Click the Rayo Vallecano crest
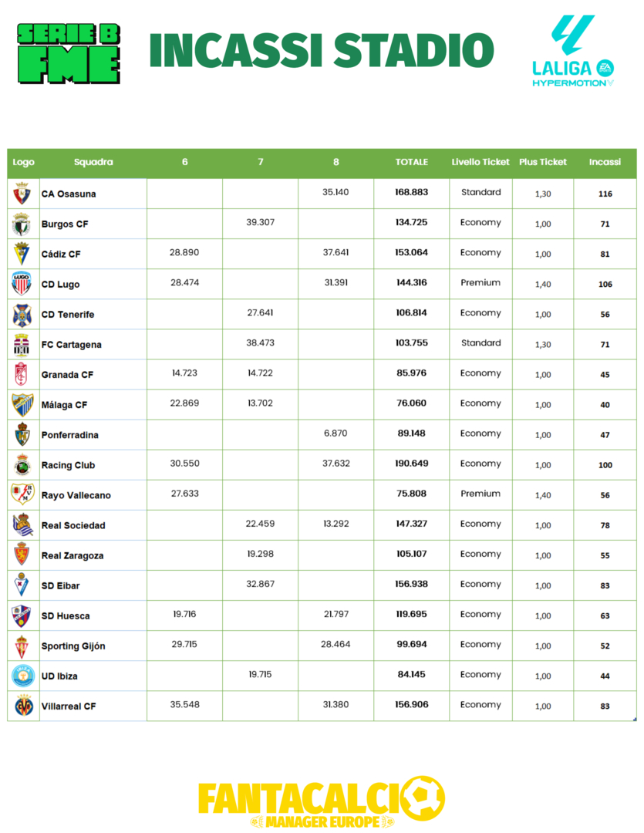Viewport: 644px width, 833px height. pos(22,494)
